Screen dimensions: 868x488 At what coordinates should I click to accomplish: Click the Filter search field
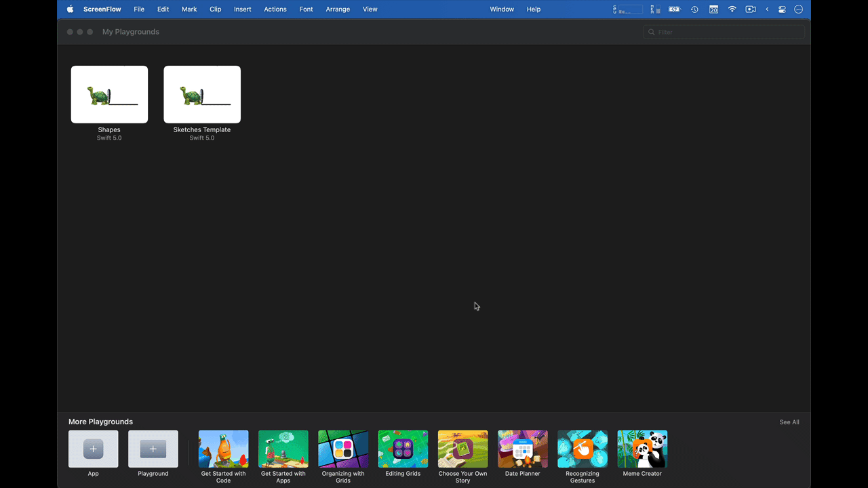tap(724, 32)
